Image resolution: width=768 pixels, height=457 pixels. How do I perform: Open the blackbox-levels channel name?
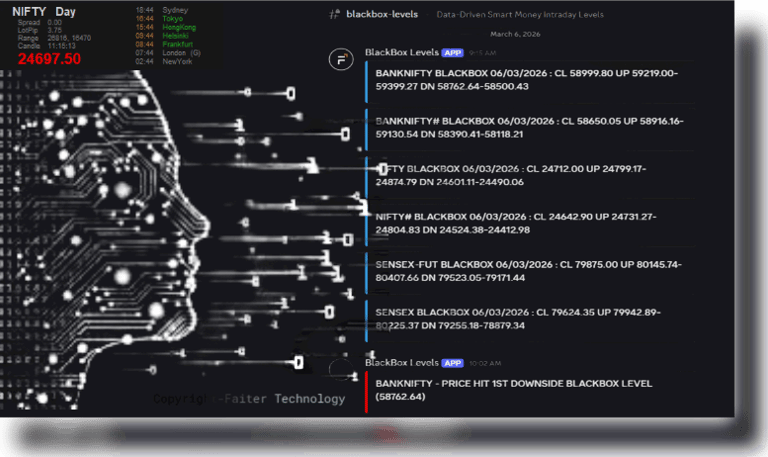(x=382, y=14)
